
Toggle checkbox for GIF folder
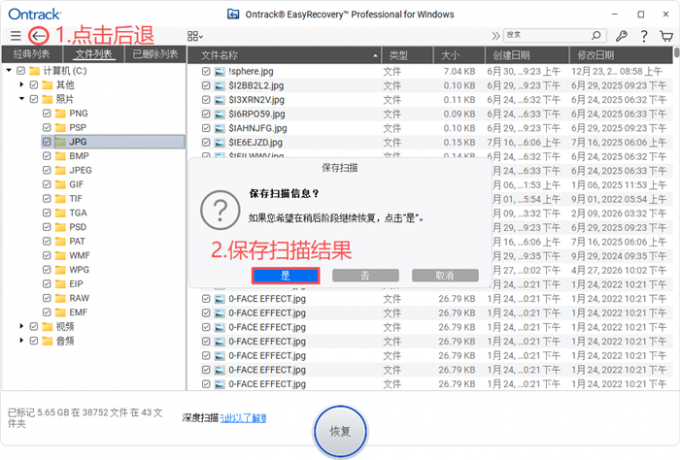pyautogui.click(x=47, y=184)
